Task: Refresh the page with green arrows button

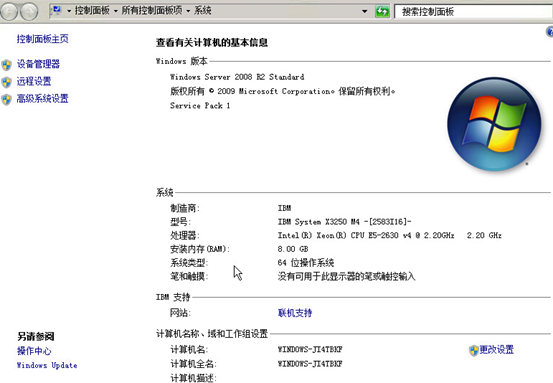Action: coord(382,12)
